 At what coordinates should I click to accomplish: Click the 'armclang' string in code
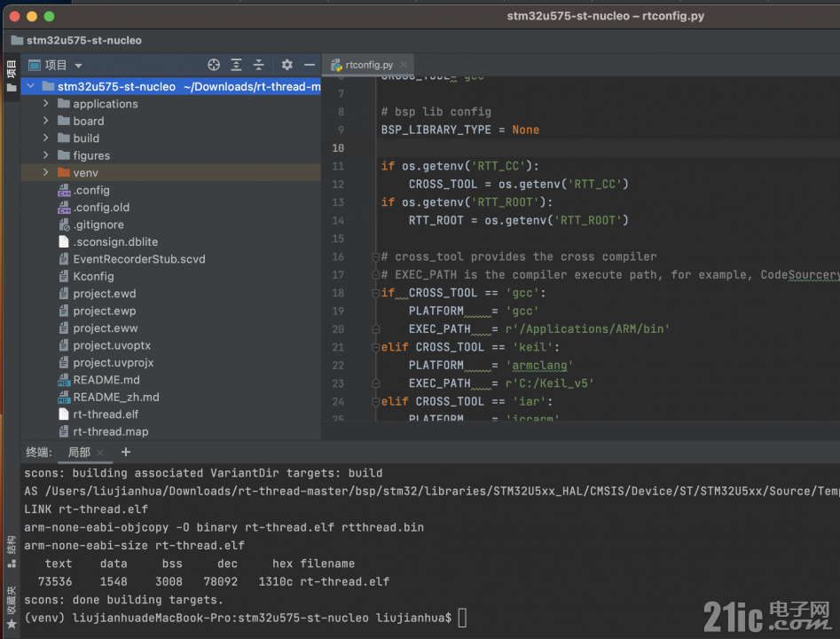[539, 365]
